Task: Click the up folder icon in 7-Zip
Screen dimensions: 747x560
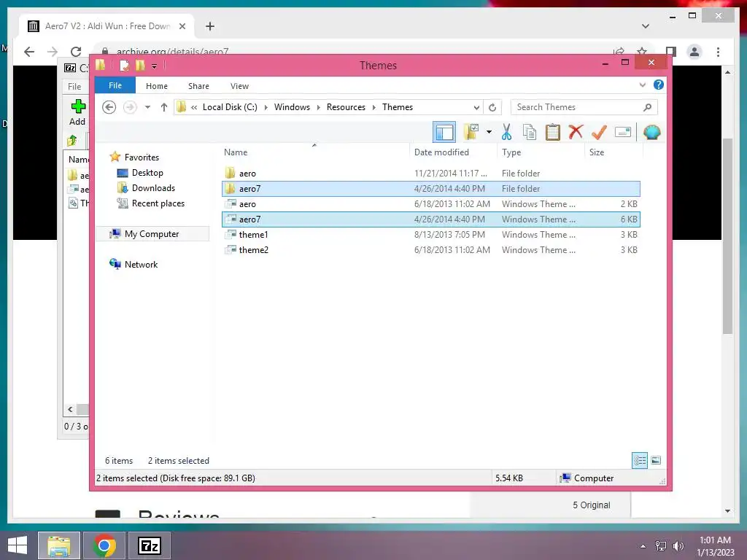Action: click(72, 141)
